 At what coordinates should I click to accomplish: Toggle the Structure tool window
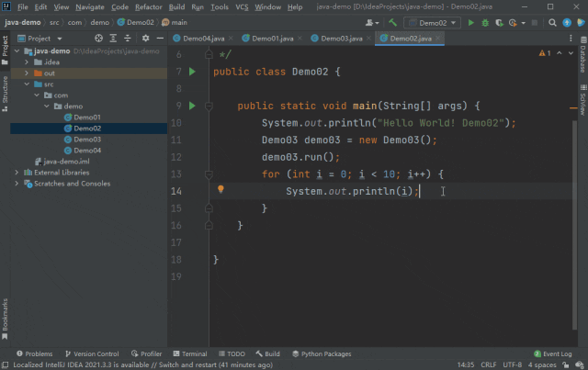click(5, 94)
